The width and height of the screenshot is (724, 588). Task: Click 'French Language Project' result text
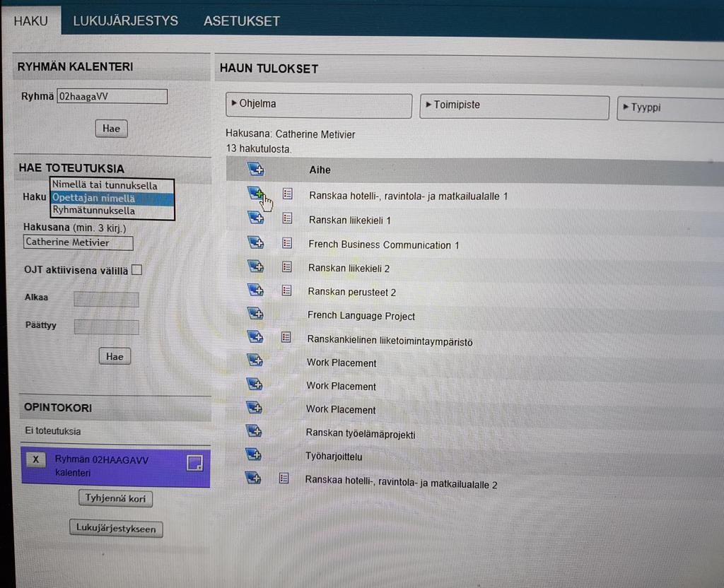tap(361, 316)
